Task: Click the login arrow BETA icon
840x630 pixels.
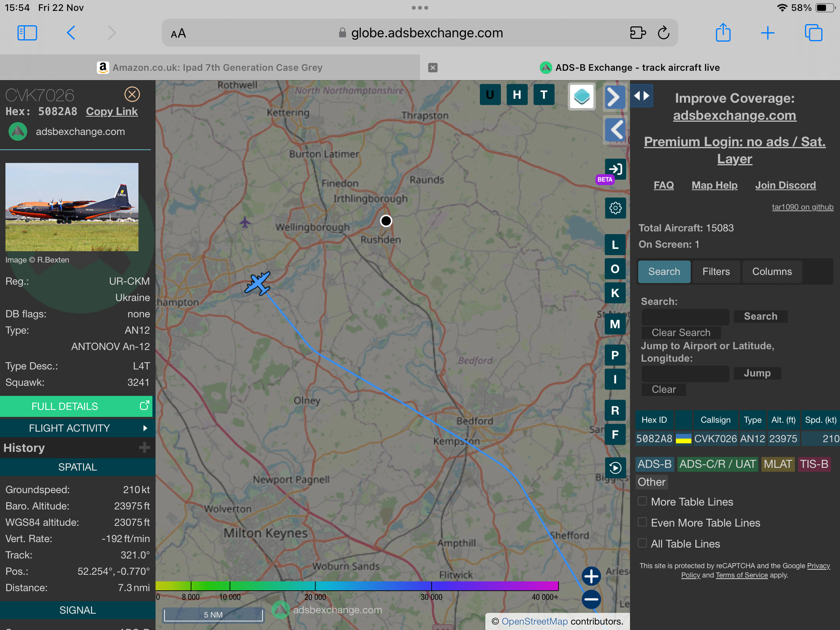Action: click(615, 169)
